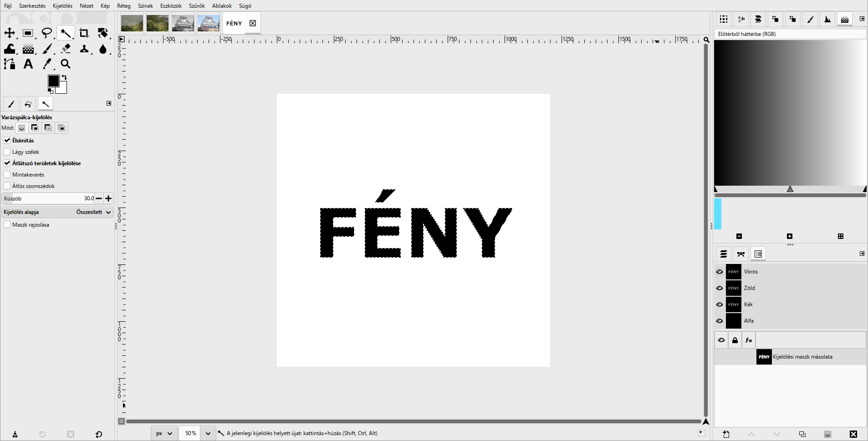
Task: Select the Color Picker eyedropper tool
Action: coord(47,64)
